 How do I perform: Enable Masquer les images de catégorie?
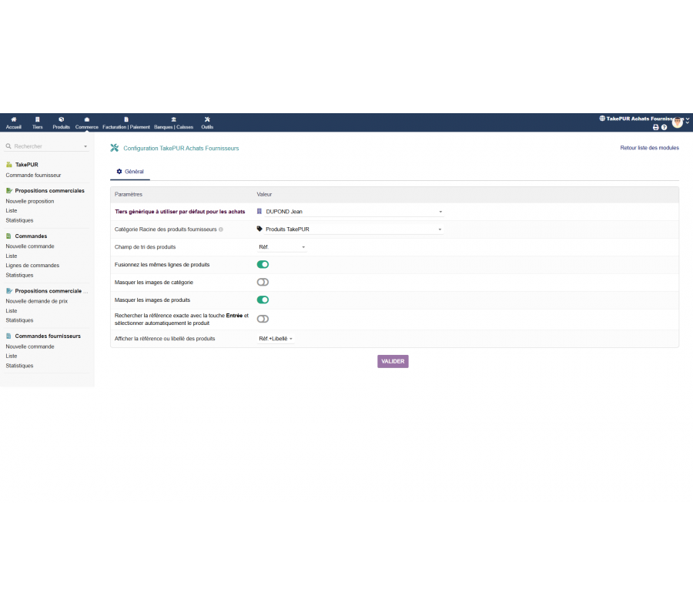(x=263, y=283)
